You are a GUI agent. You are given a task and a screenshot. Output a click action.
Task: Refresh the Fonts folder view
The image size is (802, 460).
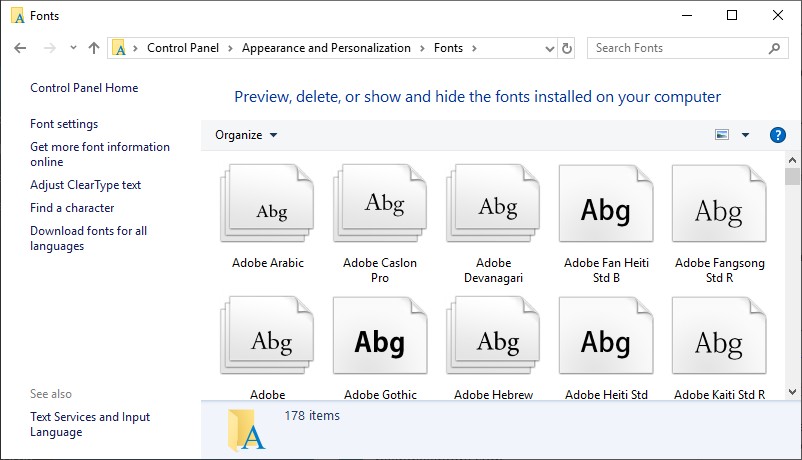[567, 48]
